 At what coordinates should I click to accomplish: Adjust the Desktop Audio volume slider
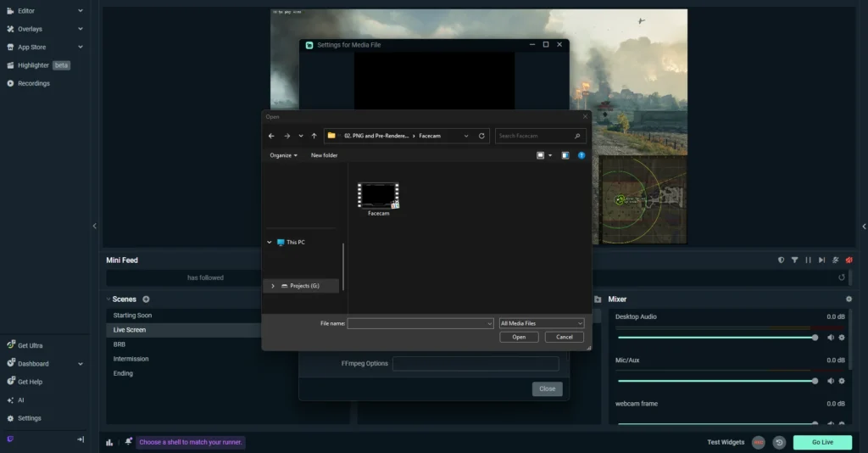717,338
